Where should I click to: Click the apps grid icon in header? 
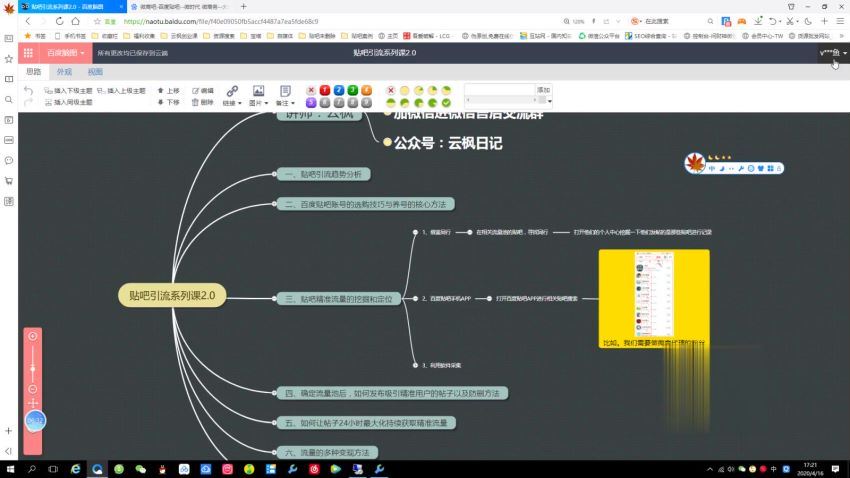click(28, 53)
